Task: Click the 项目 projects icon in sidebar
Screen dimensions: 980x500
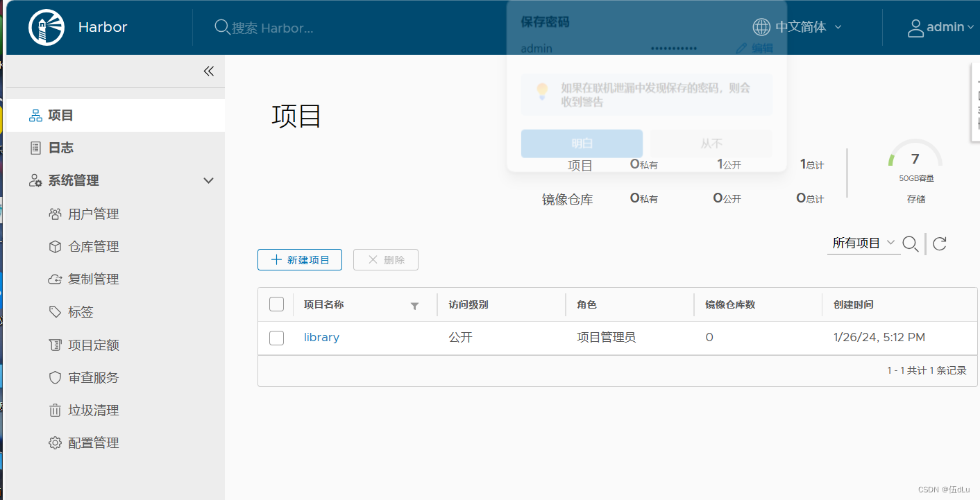Action: tap(35, 115)
